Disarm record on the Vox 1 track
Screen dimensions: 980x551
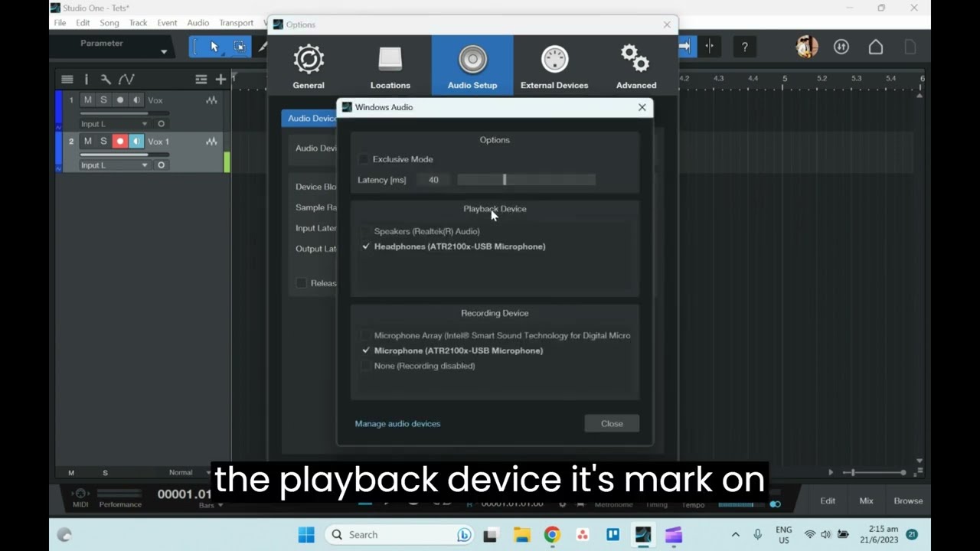[x=119, y=142]
